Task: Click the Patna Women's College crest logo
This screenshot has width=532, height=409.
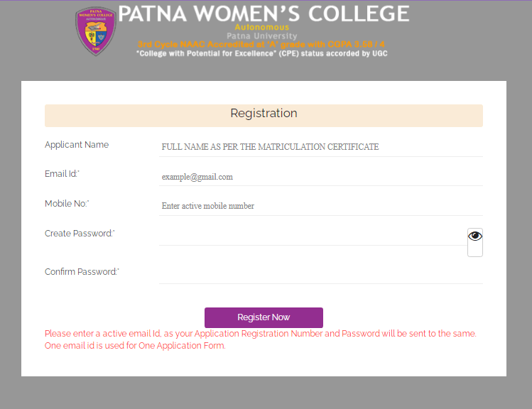Action: point(96,31)
